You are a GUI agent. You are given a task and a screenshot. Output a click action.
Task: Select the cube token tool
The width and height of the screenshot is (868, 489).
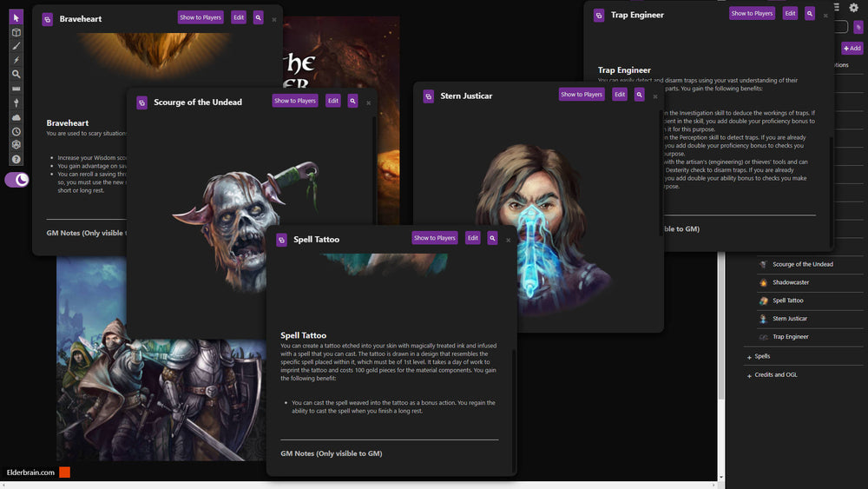(16, 32)
